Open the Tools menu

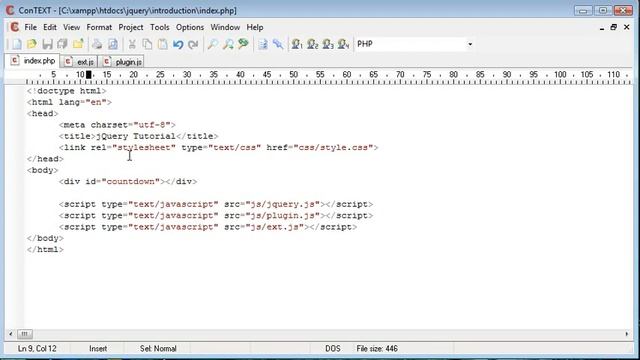[160, 27]
